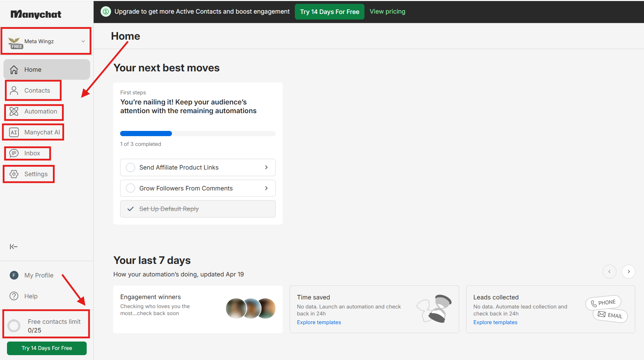
Task: Click the banner Try 14 Days For Free button
Action: [329, 12]
